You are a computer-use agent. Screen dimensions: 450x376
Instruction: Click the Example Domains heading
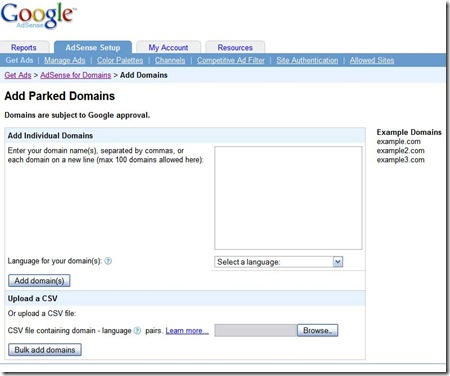[x=409, y=132]
